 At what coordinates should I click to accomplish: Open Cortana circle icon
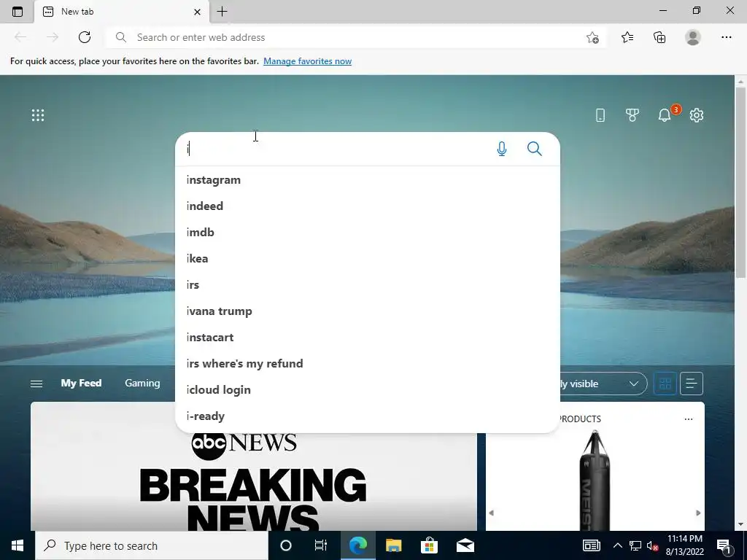(286, 545)
